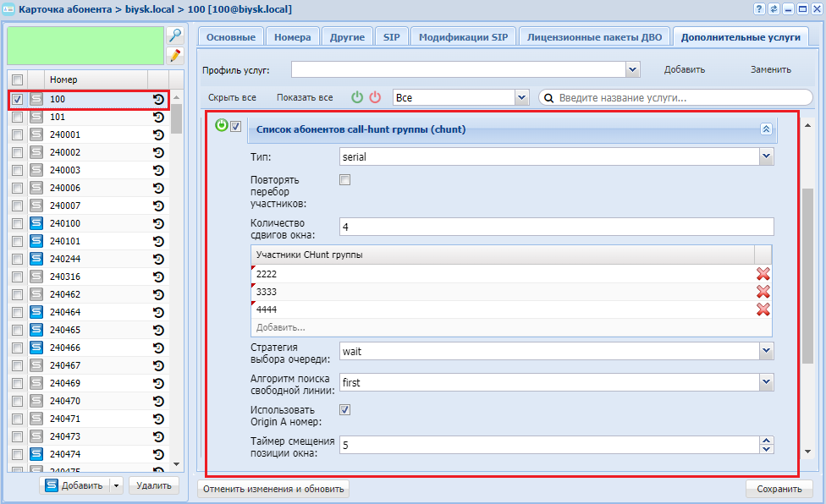Click the green power enable-all icon
Viewport: 826px width, 504px height.
click(x=357, y=97)
